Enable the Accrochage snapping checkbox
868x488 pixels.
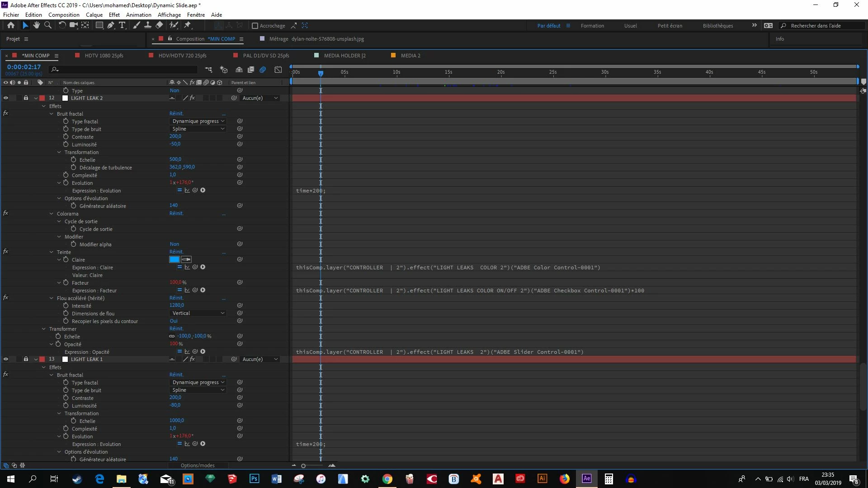[x=255, y=26]
